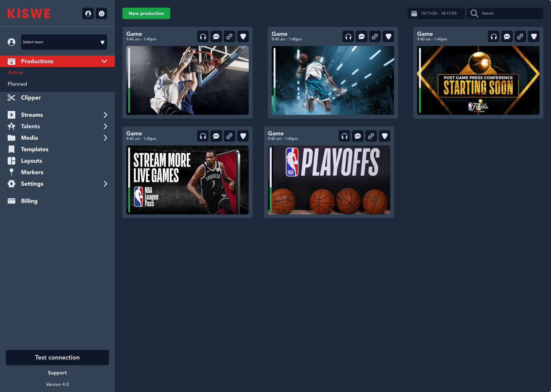Image resolution: width=551 pixels, height=392 pixels.
Task: Click shield icon on the Playoffs card
Action: pyautogui.click(x=385, y=136)
